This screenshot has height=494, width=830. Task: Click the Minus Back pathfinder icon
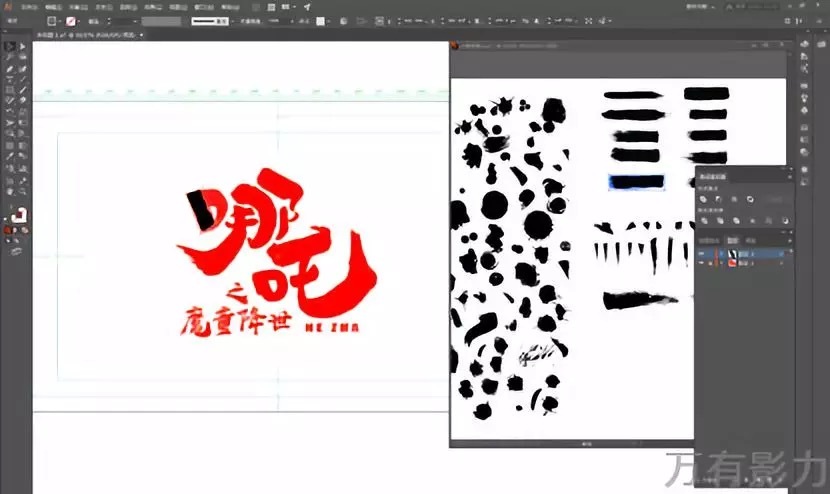coord(784,220)
